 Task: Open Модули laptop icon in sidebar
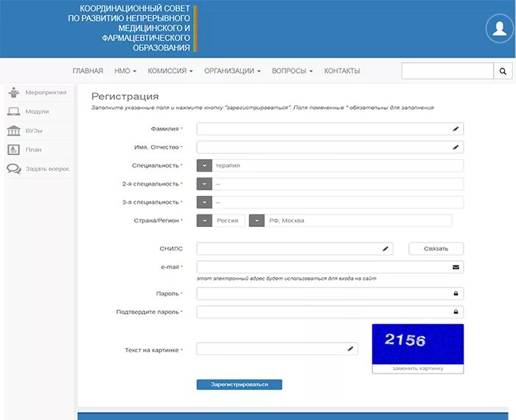coord(14,111)
